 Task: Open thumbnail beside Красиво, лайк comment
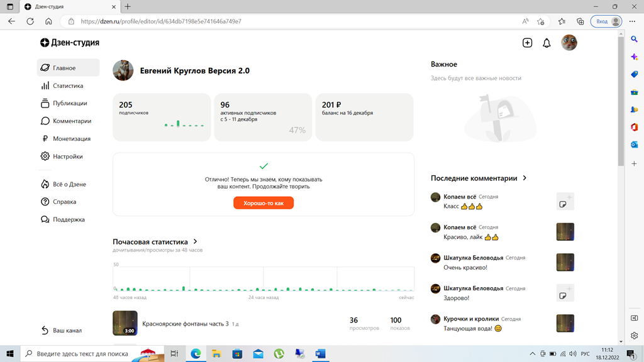pyautogui.click(x=565, y=232)
